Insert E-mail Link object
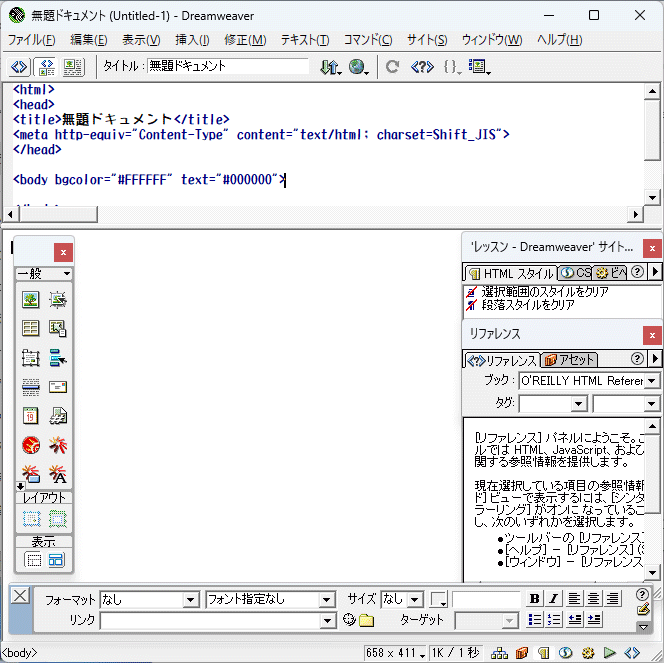This screenshot has width=664, height=663. 58,387
